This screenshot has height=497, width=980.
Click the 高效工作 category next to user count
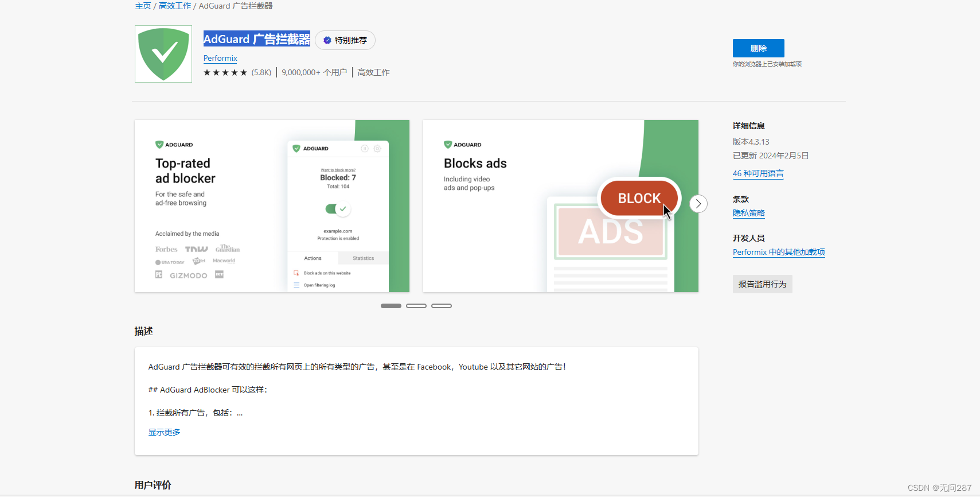tap(373, 72)
